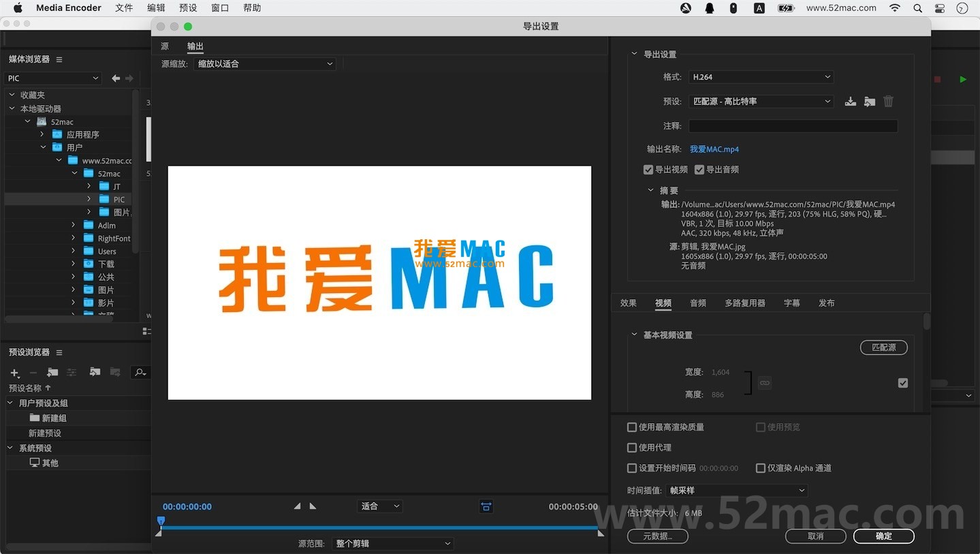Click the red stop queue icon

[x=937, y=79]
